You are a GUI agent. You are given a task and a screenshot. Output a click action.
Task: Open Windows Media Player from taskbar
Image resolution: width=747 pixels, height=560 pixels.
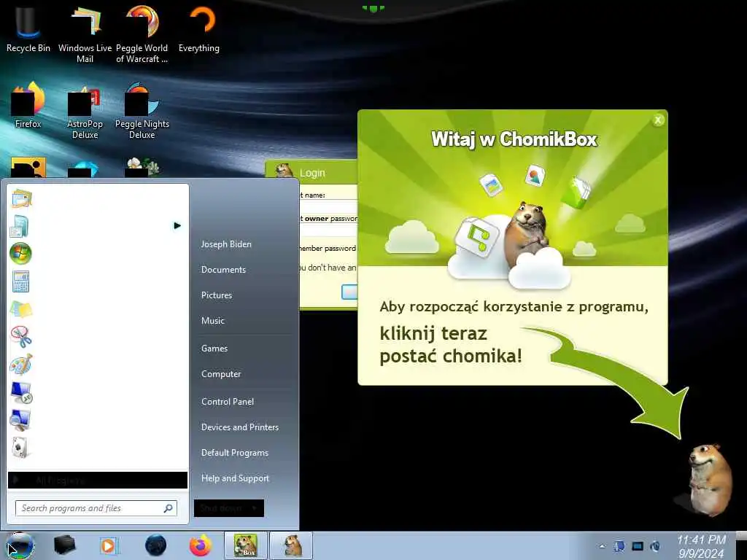109,545
